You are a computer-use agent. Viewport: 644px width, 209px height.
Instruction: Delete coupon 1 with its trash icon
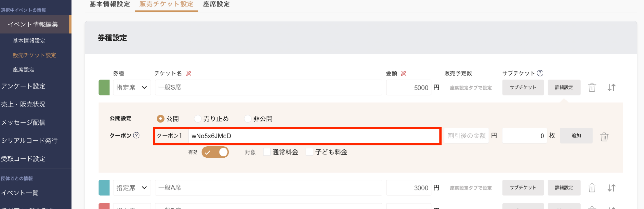(604, 137)
